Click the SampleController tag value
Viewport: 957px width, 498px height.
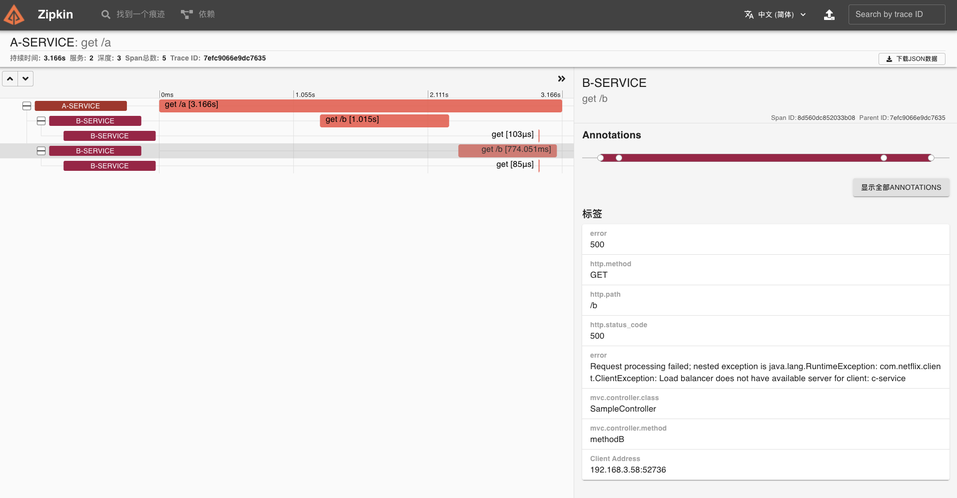pyautogui.click(x=623, y=409)
